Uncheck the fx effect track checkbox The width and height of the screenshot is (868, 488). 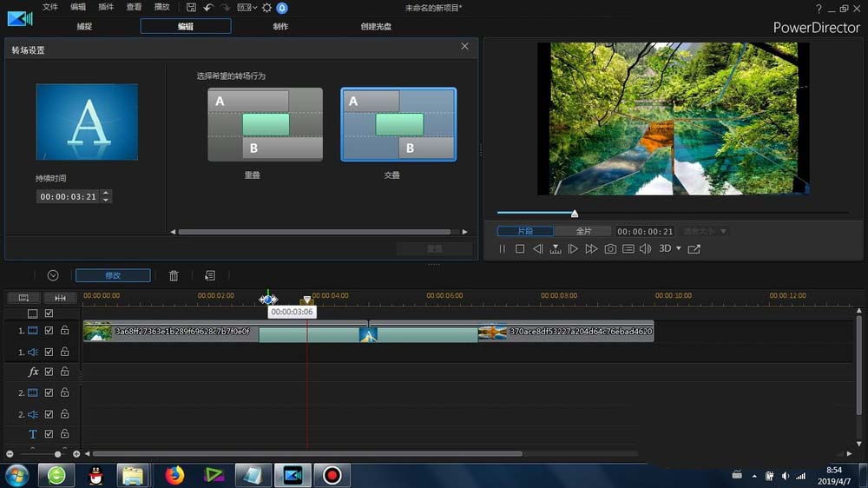[49, 372]
